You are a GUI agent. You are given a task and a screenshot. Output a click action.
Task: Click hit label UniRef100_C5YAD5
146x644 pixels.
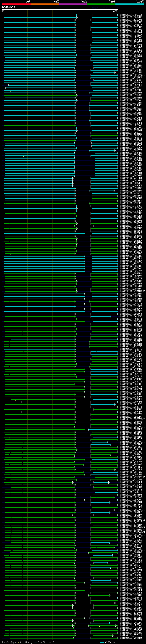[x=131, y=40]
